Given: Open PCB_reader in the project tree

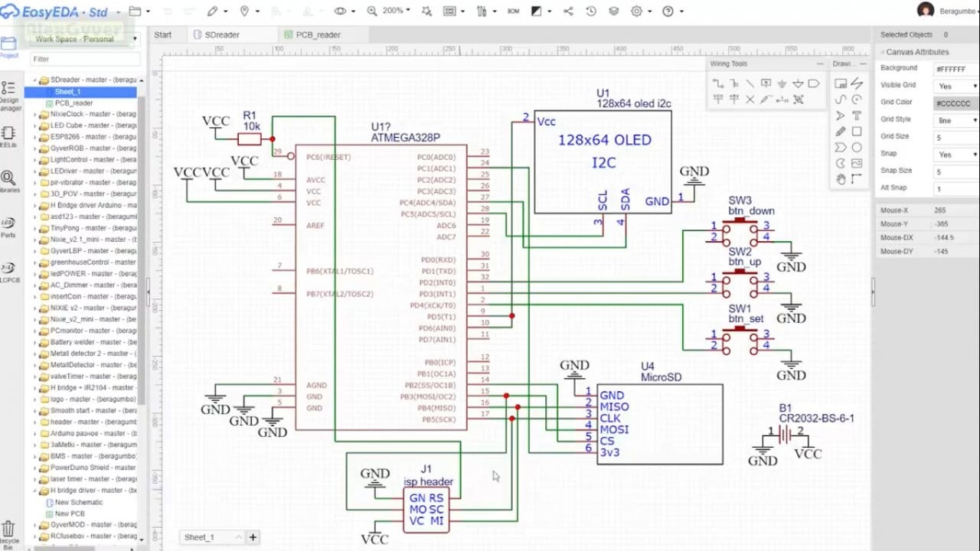Looking at the screenshot, I should coord(73,103).
